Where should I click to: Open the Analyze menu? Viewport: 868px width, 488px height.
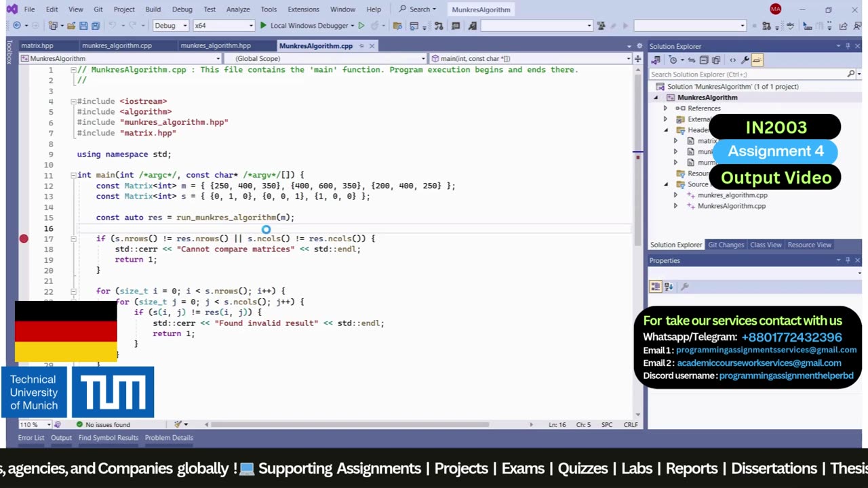(x=238, y=9)
